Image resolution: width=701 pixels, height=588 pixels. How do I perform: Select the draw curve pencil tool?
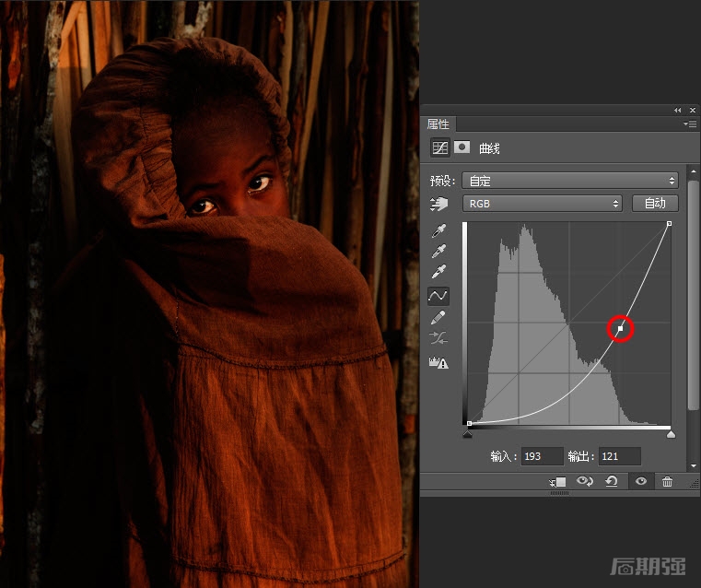click(438, 317)
